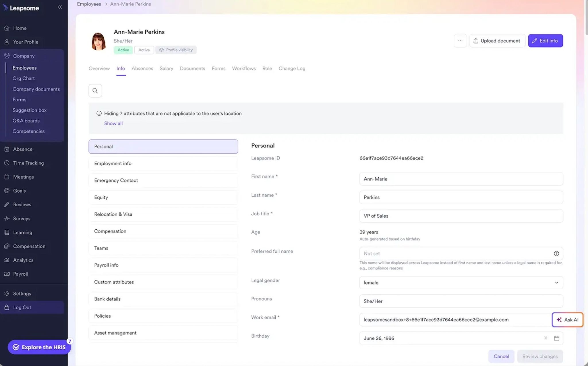Click Upload document button

pyautogui.click(x=497, y=41)
